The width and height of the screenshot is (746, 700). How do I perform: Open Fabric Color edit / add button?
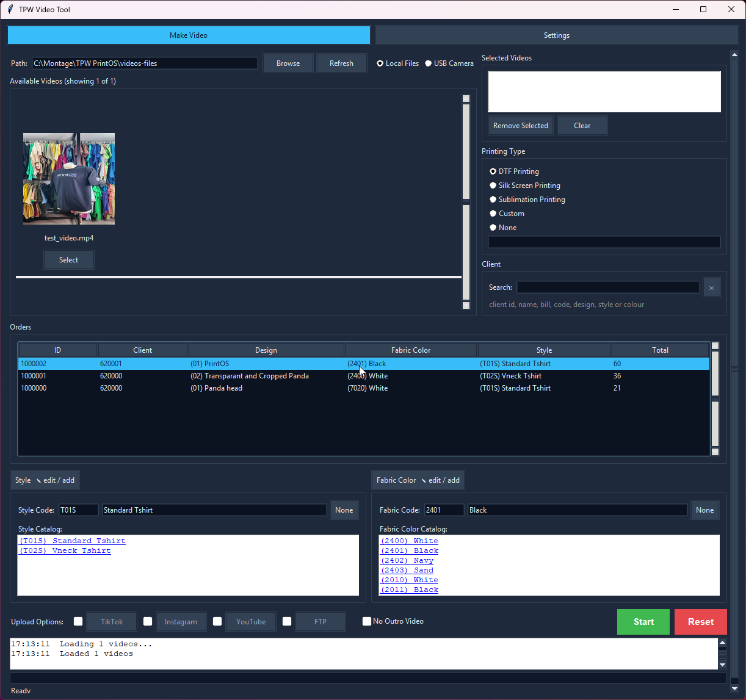(x=418, y=480)
